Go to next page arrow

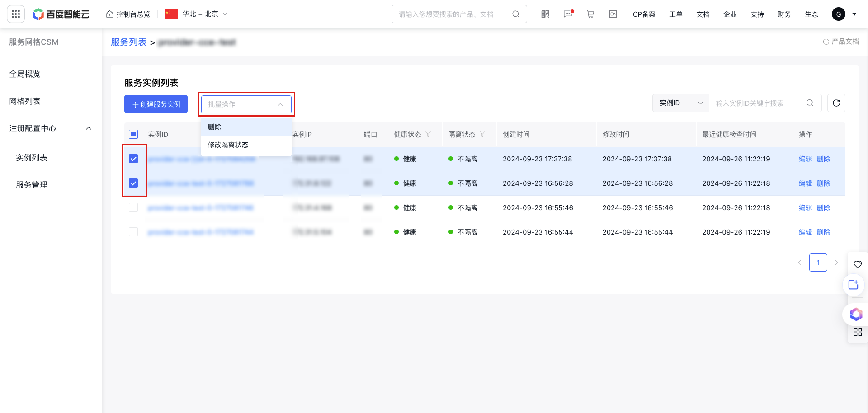click(836, 263)
